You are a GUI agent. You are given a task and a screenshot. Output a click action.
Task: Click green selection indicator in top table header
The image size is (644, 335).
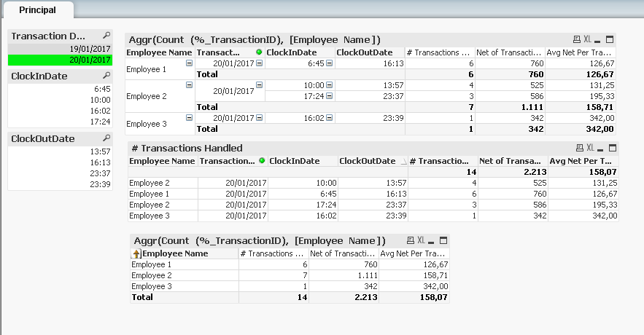point(259,52)
